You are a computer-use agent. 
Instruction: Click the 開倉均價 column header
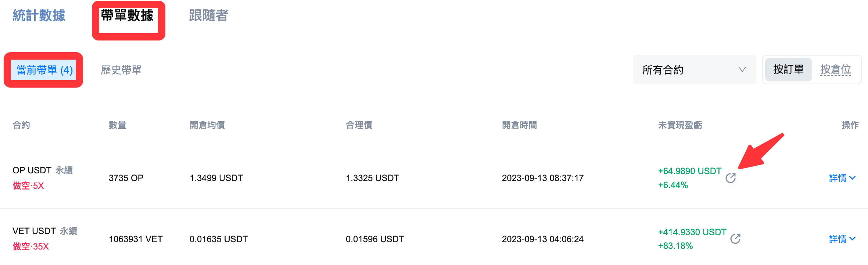(207, 125)
